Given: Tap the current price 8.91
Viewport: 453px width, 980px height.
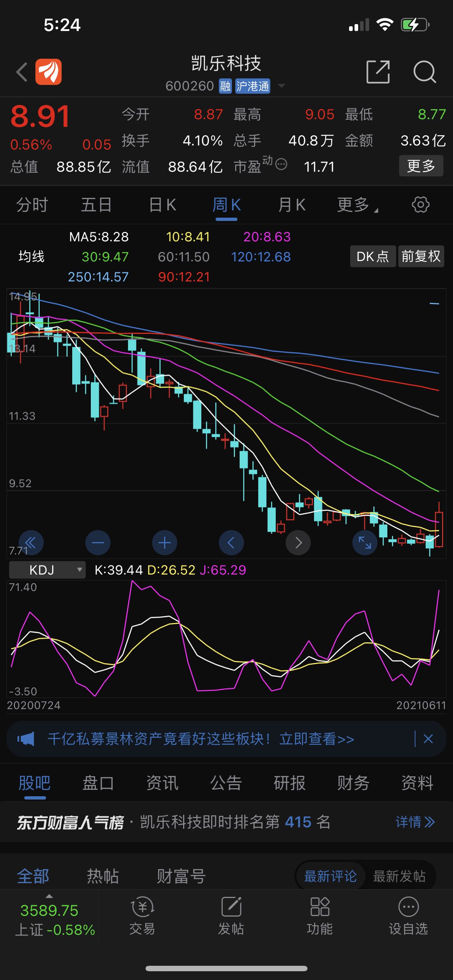Looking at the screenshot, I should tap(40, 116).
